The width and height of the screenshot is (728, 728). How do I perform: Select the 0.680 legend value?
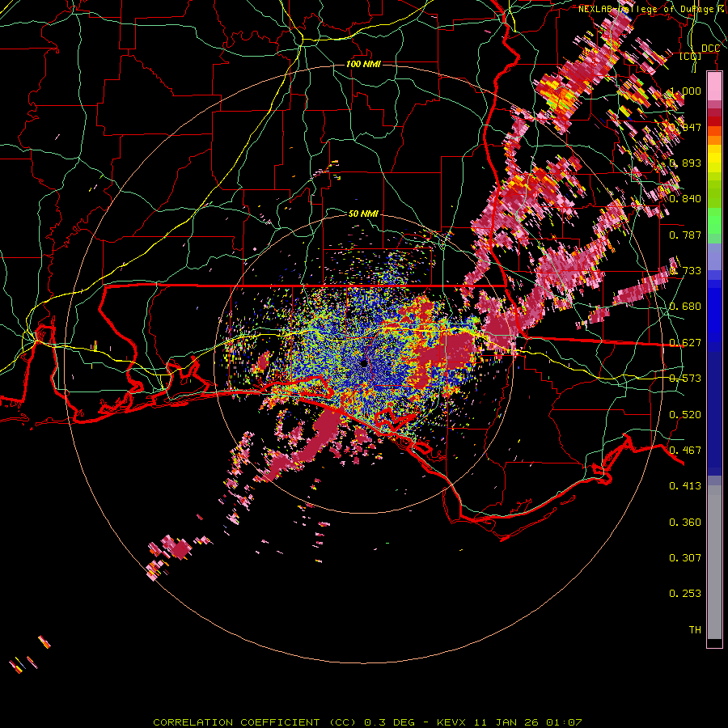pos(685,307)
